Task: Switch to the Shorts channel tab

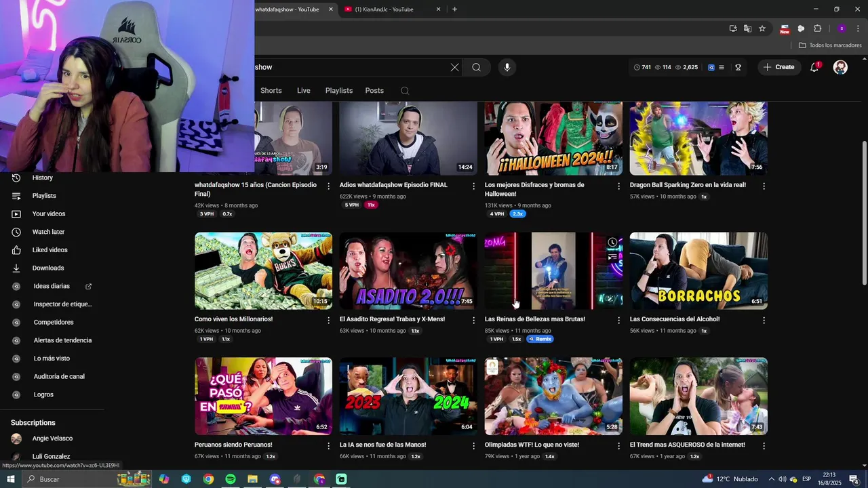Action: coord(271,91)
